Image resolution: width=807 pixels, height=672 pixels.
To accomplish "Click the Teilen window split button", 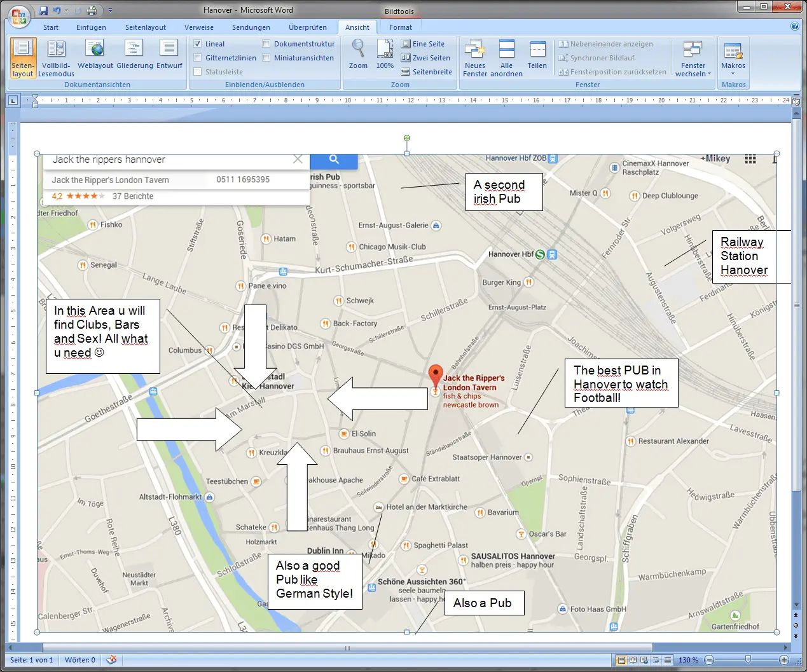I will pyautogui.click(x=537, y=54).
